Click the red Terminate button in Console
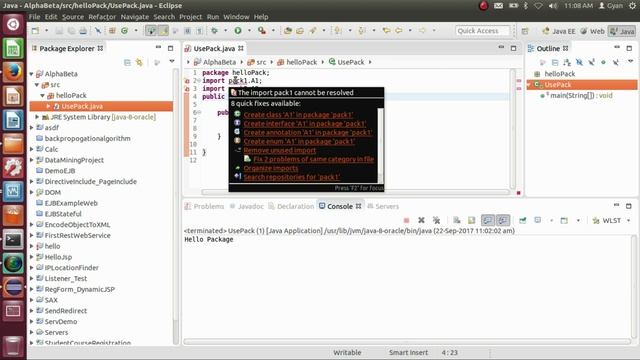Image resolution: width=640 pixels, height=360 pixels. (406, 220)
